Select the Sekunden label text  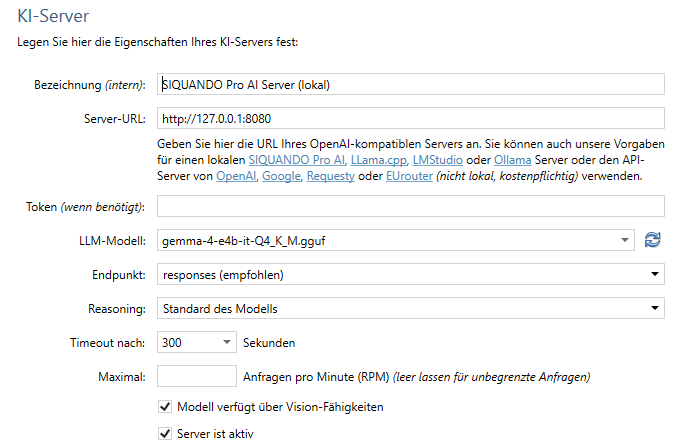pos(269,343)
